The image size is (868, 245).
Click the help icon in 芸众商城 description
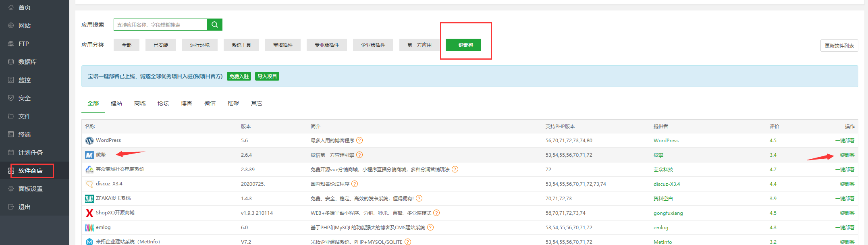click(455, 169)
